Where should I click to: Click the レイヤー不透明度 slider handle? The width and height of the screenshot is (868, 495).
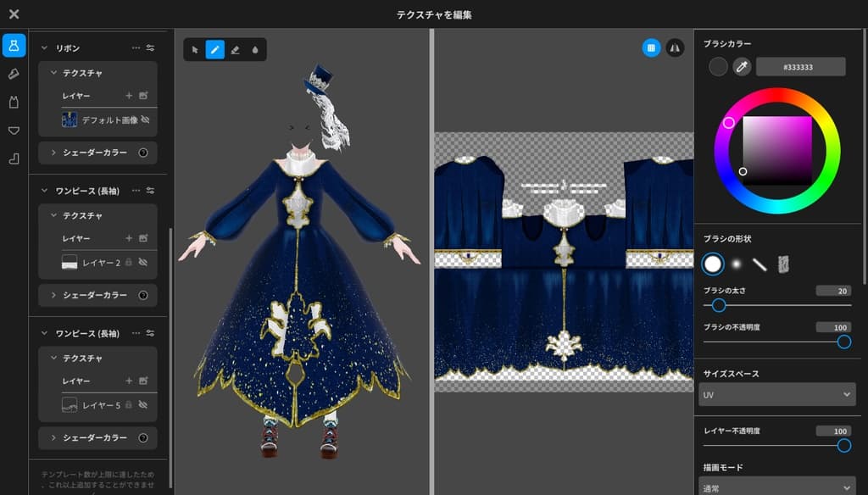click(x=843, y=445)
